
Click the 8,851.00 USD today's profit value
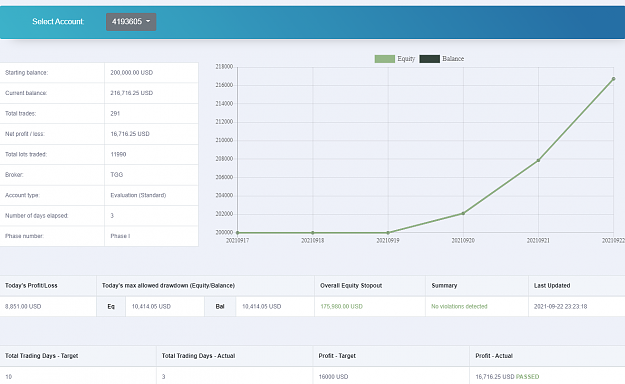pyautogui.click(x=23, y=307)
